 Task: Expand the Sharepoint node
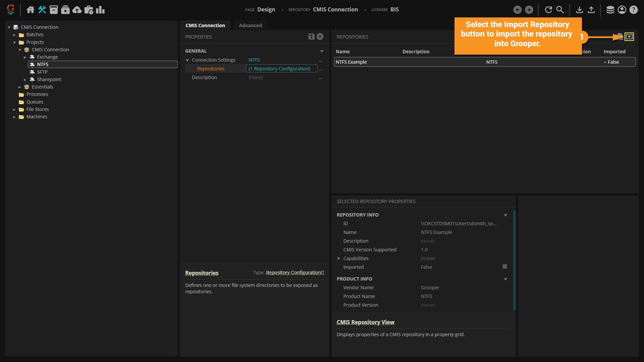pos(25,80)
